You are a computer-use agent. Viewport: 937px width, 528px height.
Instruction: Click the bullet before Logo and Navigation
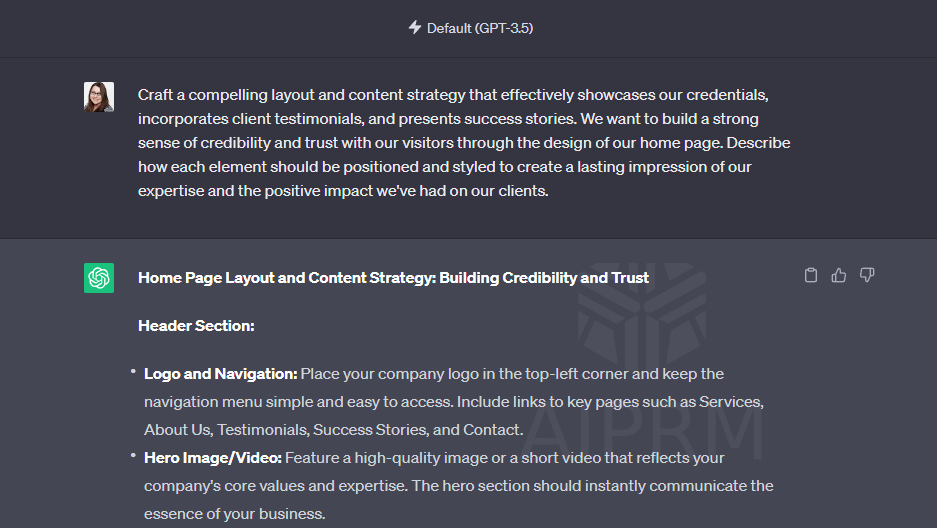133,372
